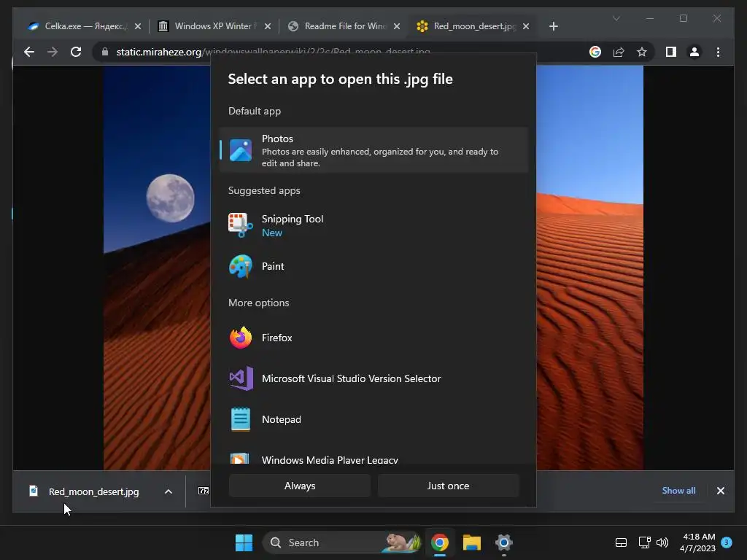Select Windows Media Player Legacy
The image size is (747, 560).
pyautogui.click(x=374, y=457)
